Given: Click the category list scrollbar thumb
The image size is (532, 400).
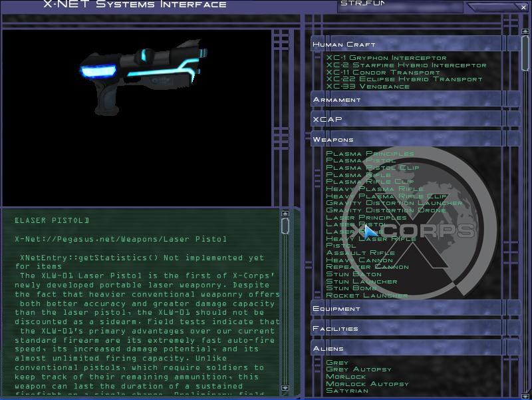Looking at the screenshot, I should [x=525, y=53].
